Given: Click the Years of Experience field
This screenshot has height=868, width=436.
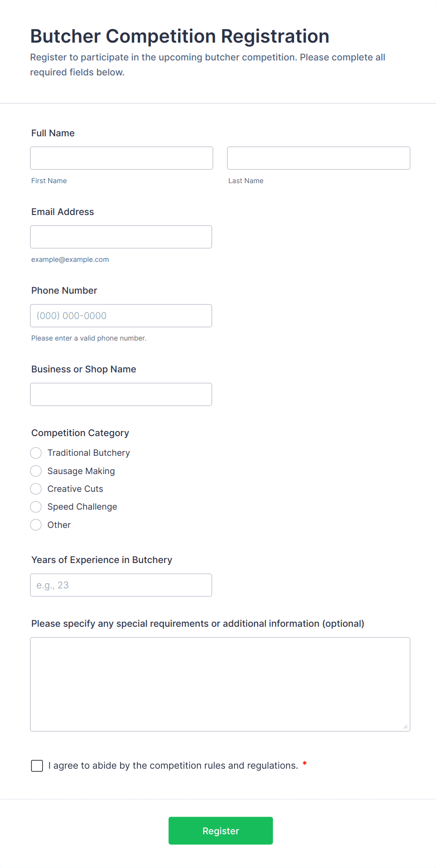Looking at the screenshot, I should [x=121, y=585].
